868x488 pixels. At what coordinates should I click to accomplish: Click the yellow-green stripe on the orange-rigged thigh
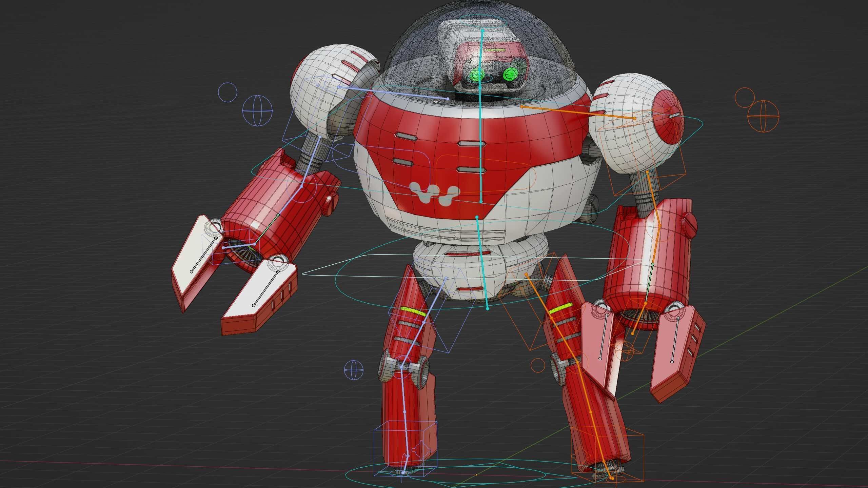coord(560,308)
